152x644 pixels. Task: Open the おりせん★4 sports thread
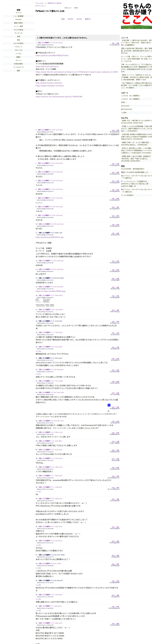point(125,106)
